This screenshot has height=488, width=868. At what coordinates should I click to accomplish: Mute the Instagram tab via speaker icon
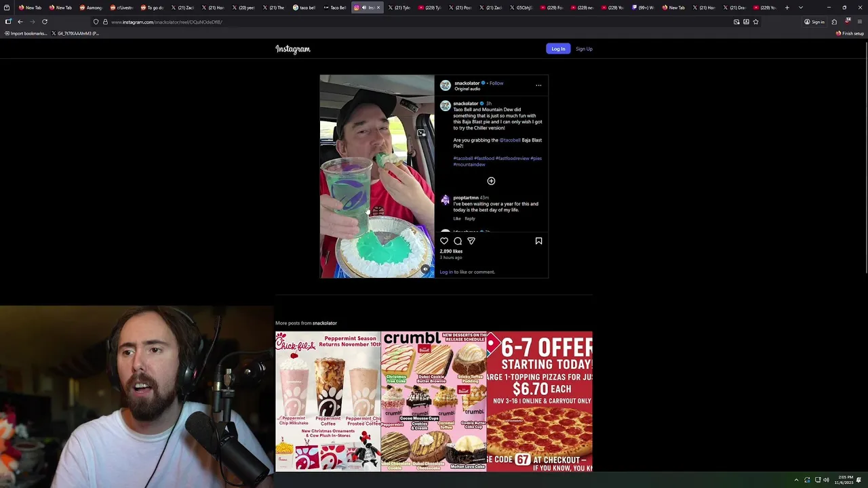(363, 7)
